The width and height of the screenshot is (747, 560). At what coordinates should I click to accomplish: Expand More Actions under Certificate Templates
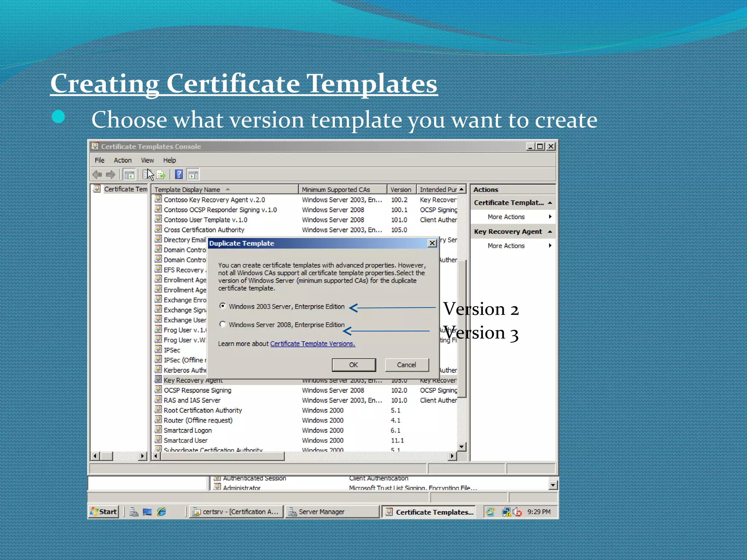513,217
